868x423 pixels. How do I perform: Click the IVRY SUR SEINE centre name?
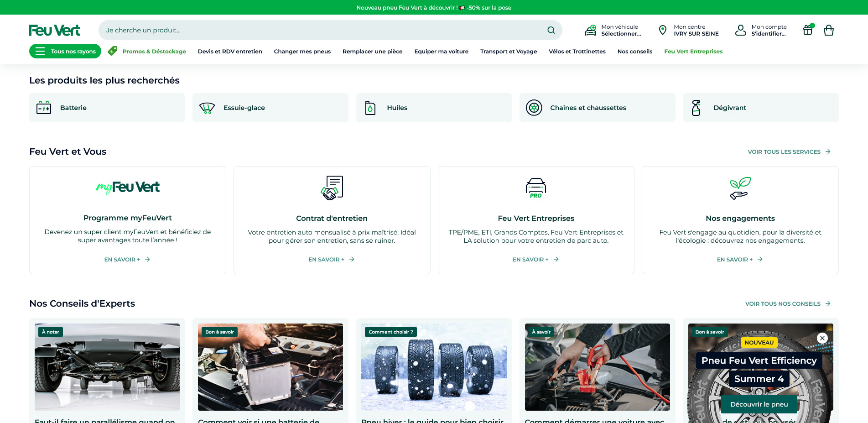696,34
